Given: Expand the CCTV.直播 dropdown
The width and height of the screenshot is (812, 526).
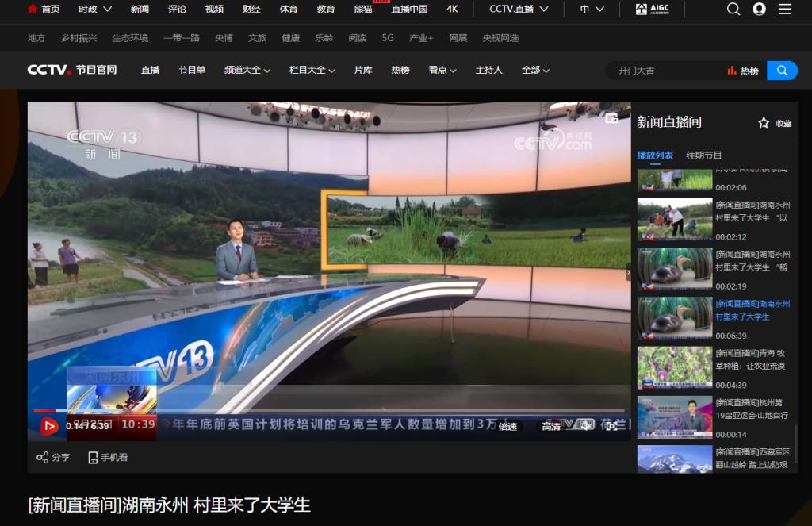Looking at the screenshot, I should (519, 9).
